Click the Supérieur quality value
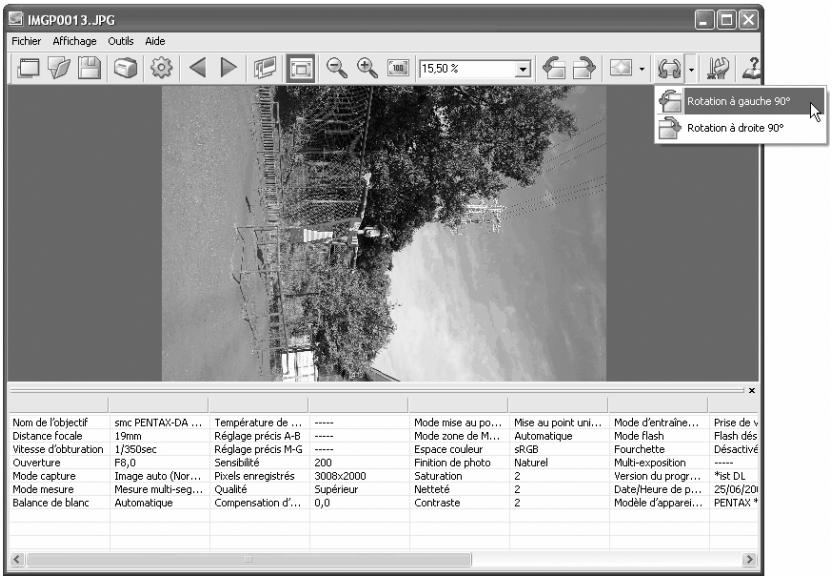 point(336,489)
